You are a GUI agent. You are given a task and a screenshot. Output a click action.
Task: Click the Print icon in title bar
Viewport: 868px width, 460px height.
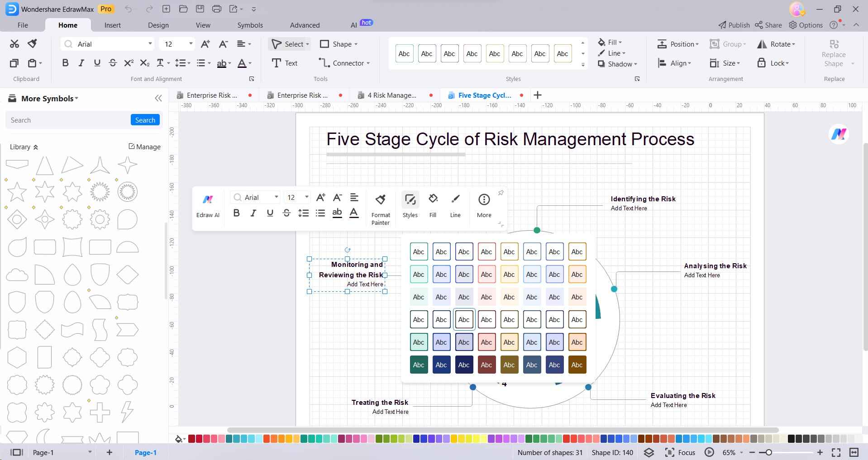coord(217,9)
